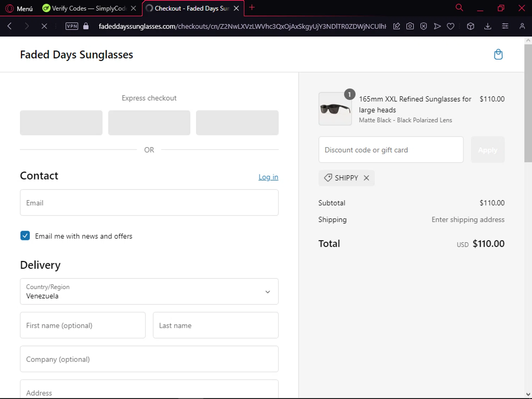Close the Checkout tab
Viewport: 532px width, 399px height.
(x=236, y=8)
